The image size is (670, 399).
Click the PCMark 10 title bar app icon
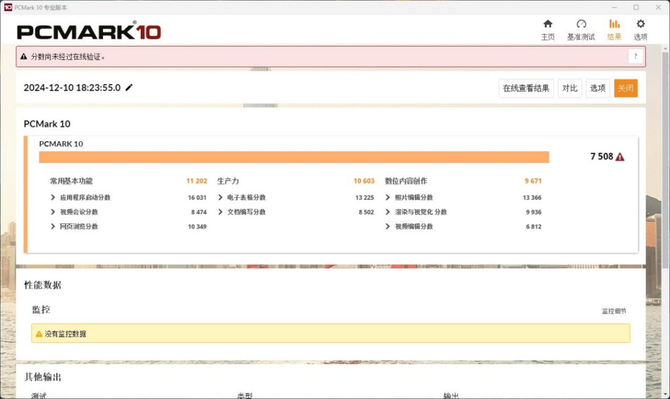[x=8, y=7]
